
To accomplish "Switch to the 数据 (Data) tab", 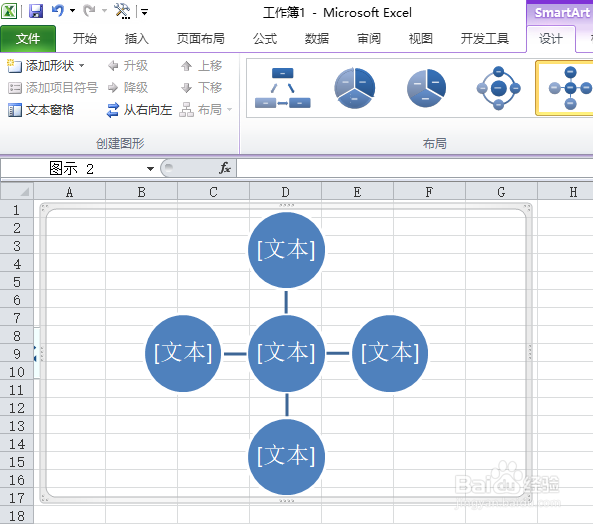I will click(317, 39).
